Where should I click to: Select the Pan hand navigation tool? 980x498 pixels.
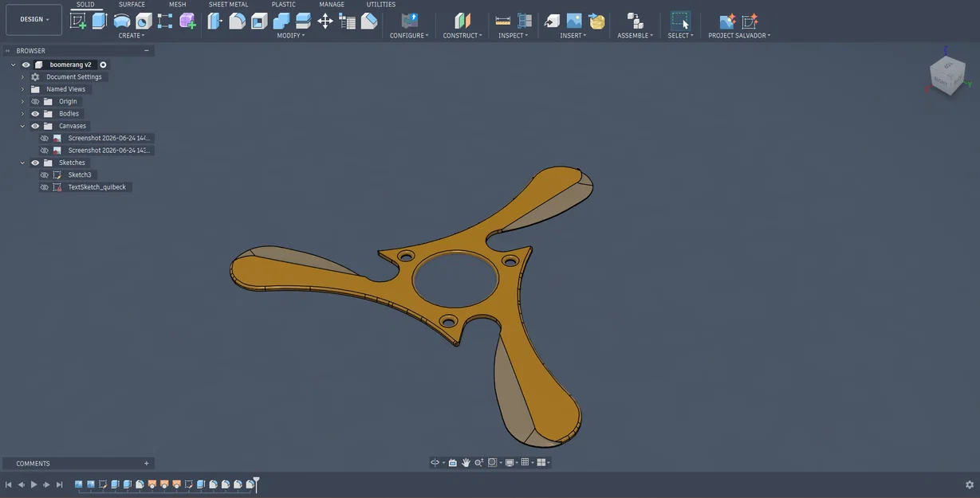pos(466,462)
